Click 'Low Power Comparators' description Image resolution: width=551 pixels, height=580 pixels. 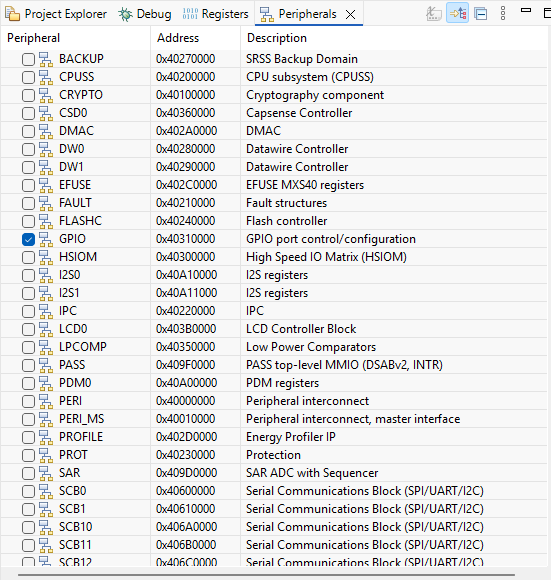(311, 347)
